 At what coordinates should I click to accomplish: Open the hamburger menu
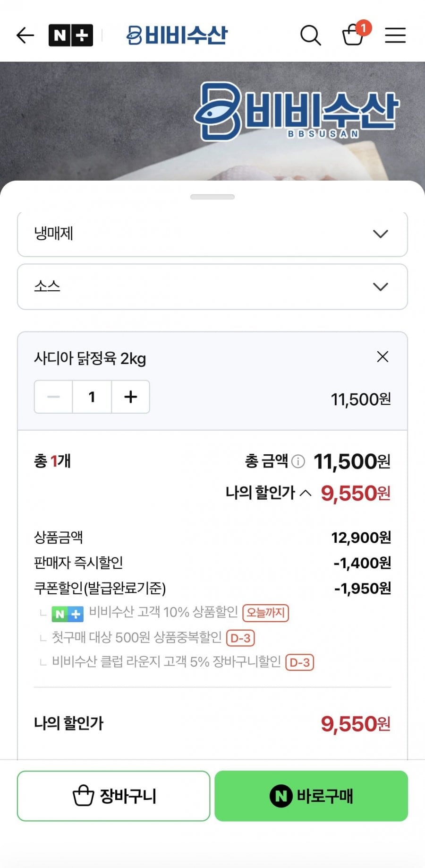[395, 35]
